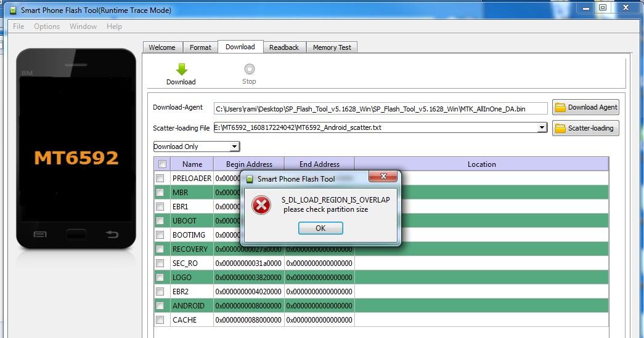Click the red error icon in dialog
The image size is (644, 338).
point(261,205)
